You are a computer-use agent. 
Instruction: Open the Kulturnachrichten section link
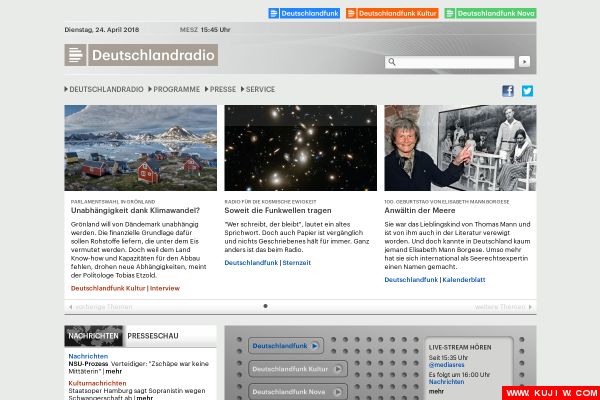[x=97, y=383]
